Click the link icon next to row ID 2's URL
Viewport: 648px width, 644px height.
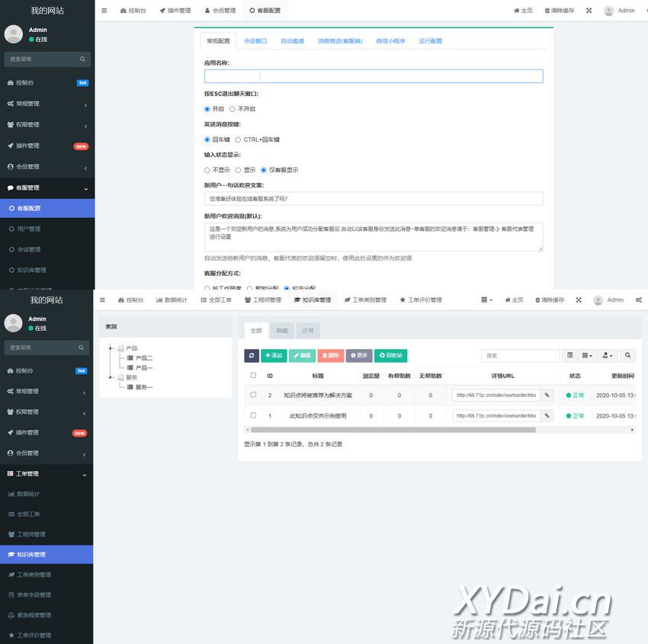(547, 395)
